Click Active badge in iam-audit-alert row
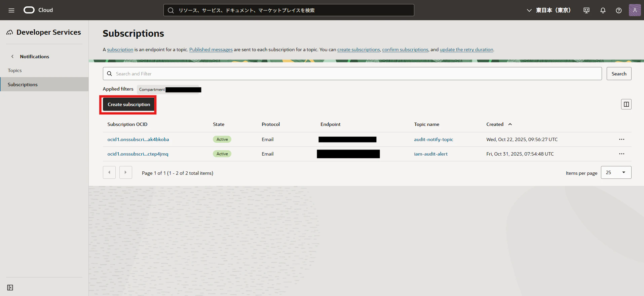 click(x=222, y=154)
